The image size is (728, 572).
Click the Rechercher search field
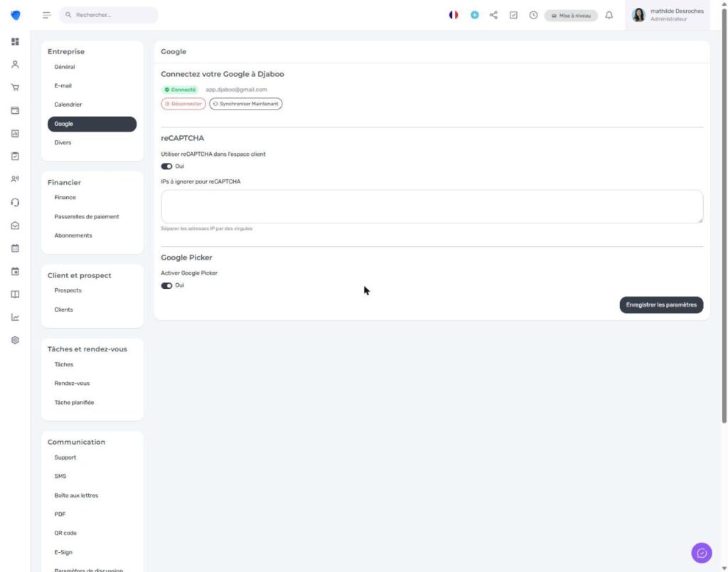[x=109, y=15]
